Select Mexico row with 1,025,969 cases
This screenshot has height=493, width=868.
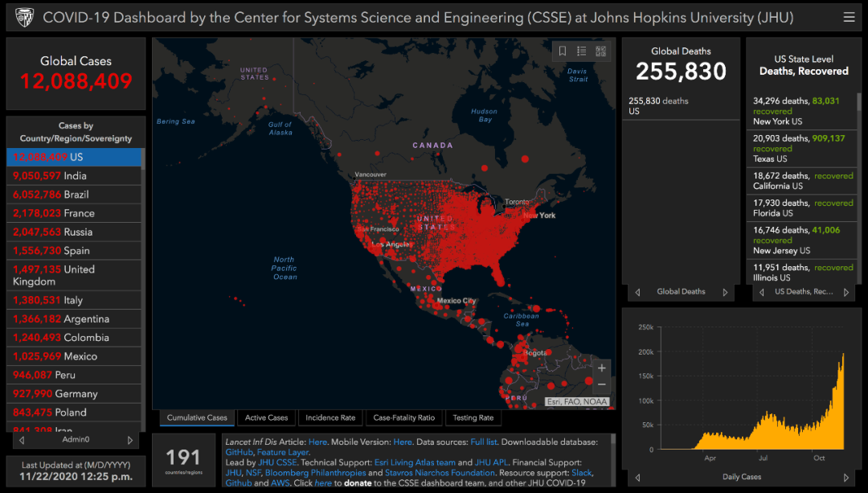(74, 357)
